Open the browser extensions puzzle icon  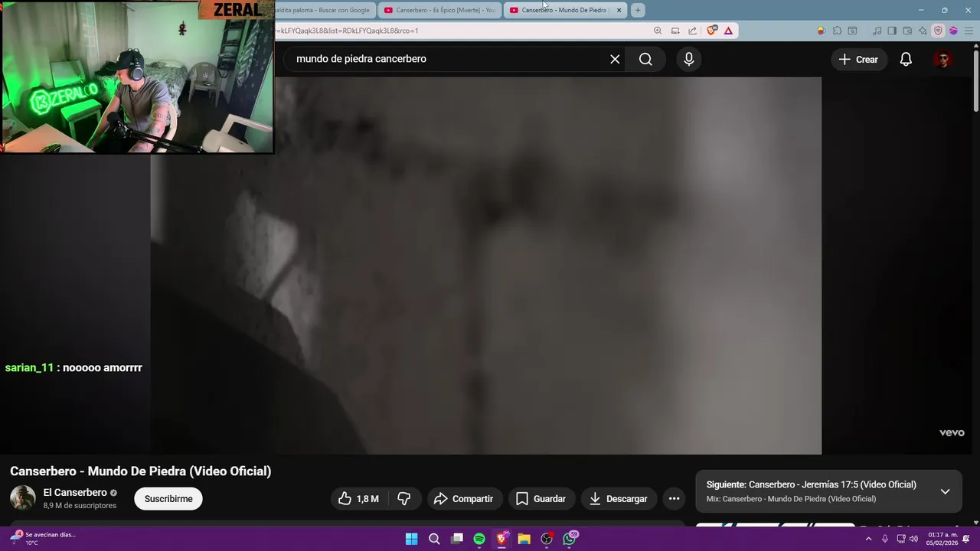click(x=837, y=31)
